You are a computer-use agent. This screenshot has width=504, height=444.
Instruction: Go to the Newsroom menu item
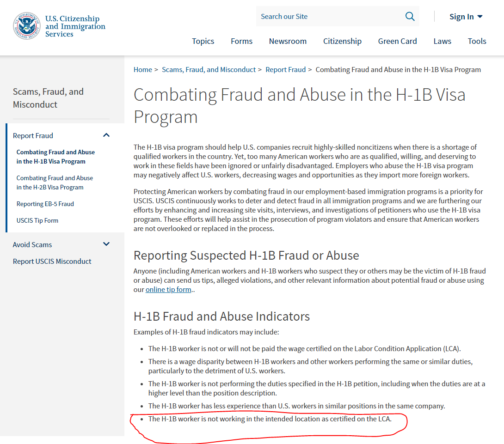[x=288, y=41]
